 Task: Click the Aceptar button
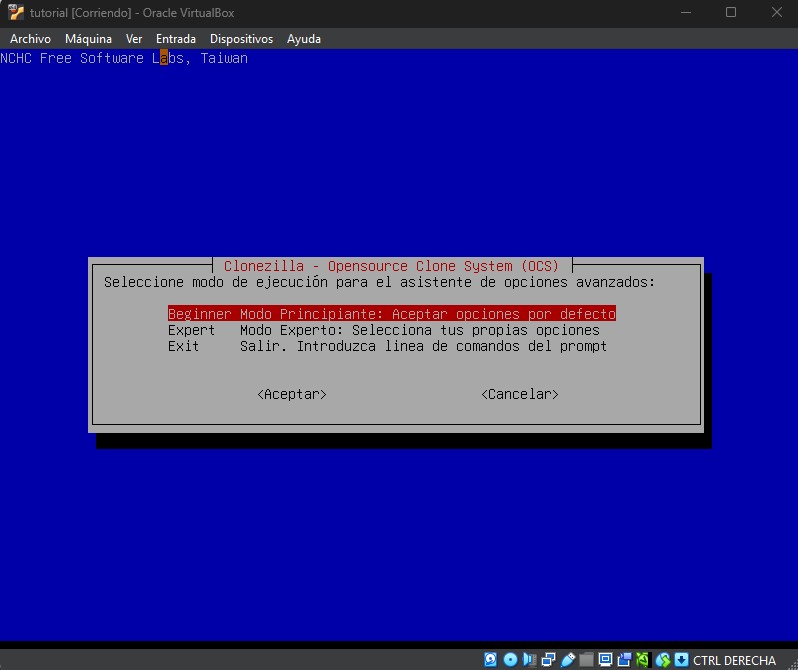[292, 394]
